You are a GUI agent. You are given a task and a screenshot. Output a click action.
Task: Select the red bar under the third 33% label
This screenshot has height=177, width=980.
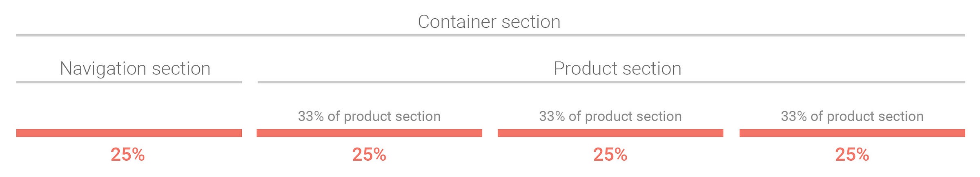pyautogui.click(x=852, y=133)
